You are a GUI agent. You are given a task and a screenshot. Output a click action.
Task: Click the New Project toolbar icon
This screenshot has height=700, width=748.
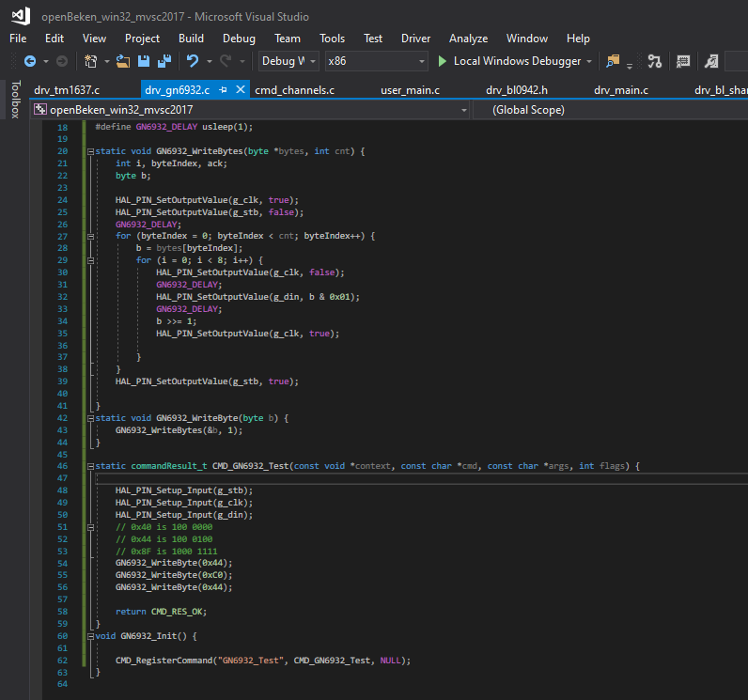click(x=90, y=61)
